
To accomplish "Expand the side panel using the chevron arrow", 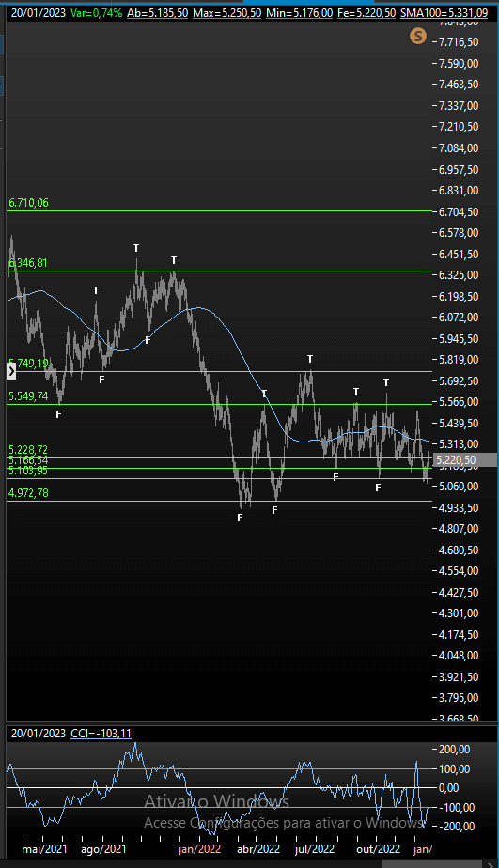I will coord(11,371).
